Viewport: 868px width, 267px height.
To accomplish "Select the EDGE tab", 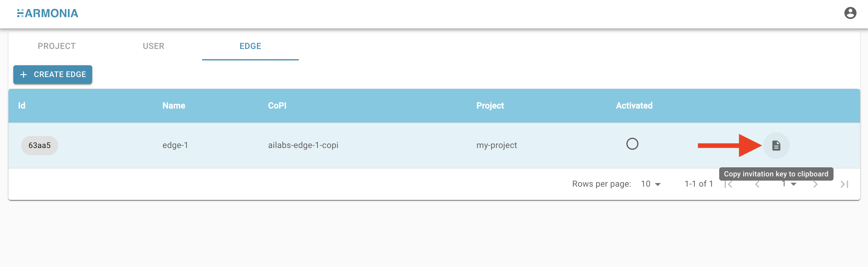I will click(250, 46).
